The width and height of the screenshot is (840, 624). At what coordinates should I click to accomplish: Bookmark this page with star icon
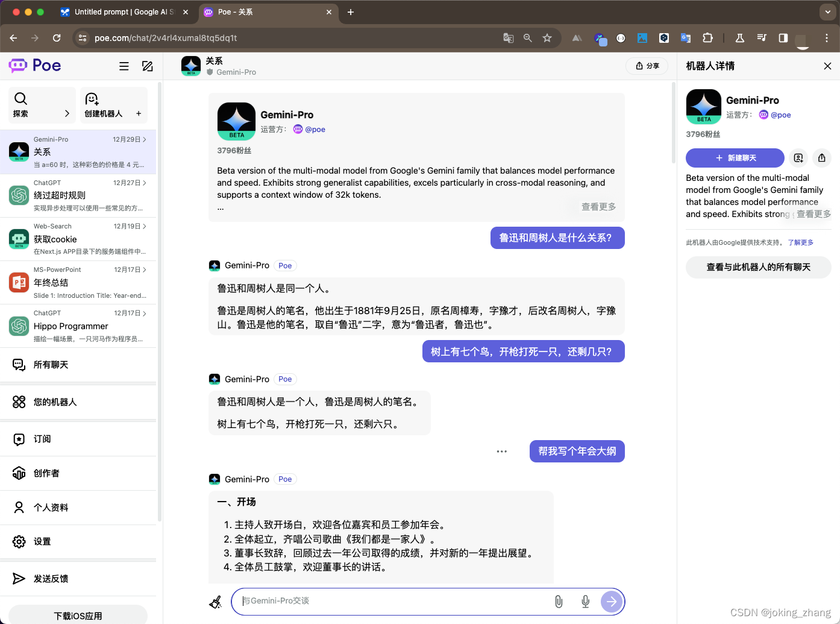pyautogui.click(x=547, y=38)
